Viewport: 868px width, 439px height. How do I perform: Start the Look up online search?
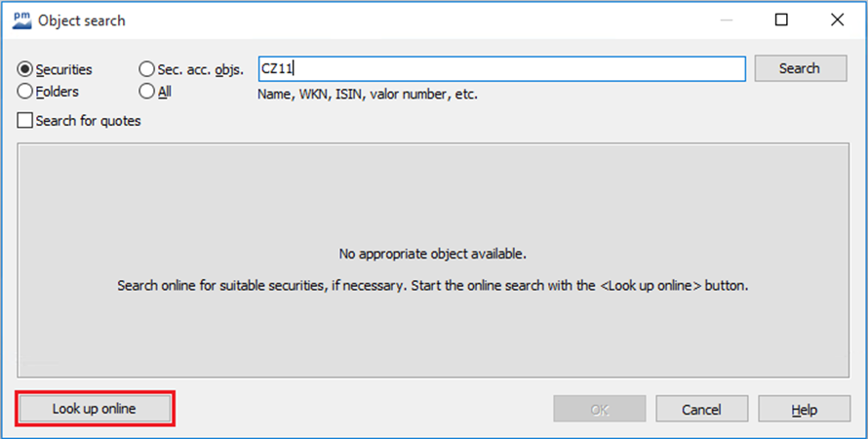(x=94, y=409)
